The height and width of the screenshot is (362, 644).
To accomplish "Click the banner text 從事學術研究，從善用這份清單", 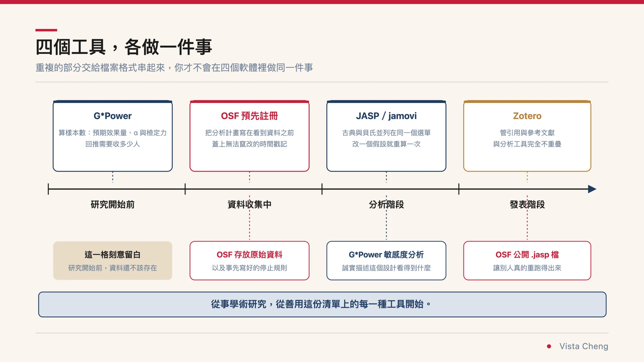I will coord(321,304).
